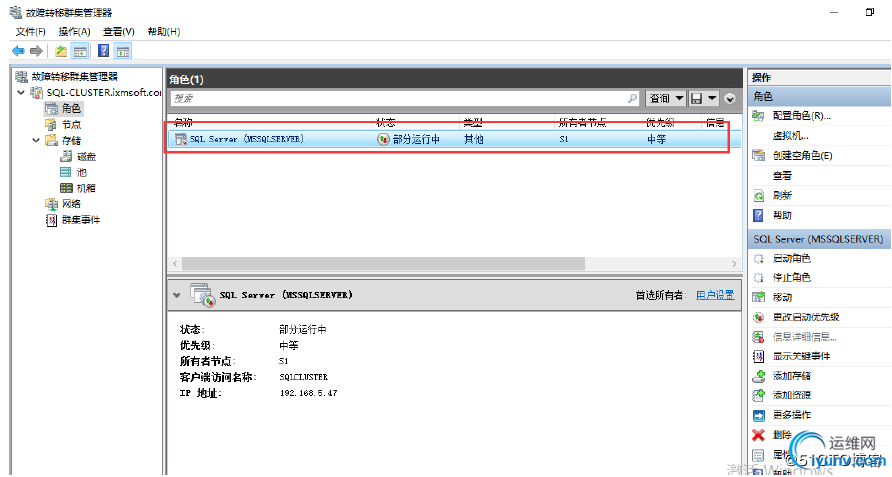The width and height of the screenshot is (892, 477).
Task: Open 群集事件 in the tree
Action: coord(81,220)
